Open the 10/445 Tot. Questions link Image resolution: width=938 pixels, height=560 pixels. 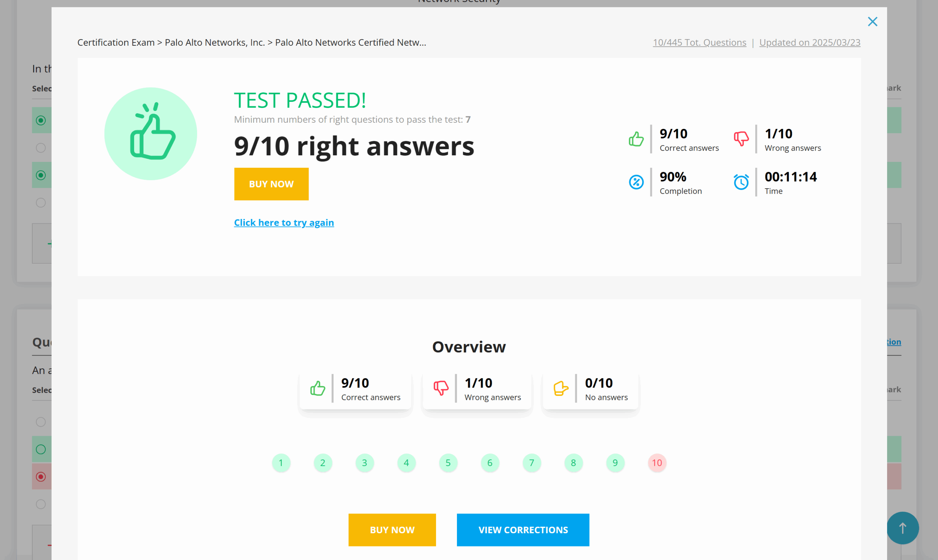[x=699, y=42]
